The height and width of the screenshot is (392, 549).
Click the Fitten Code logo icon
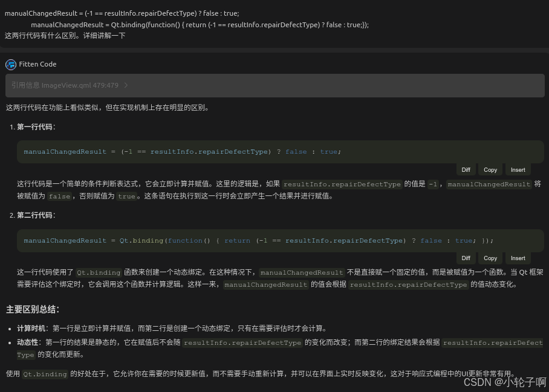coord(11,64)
